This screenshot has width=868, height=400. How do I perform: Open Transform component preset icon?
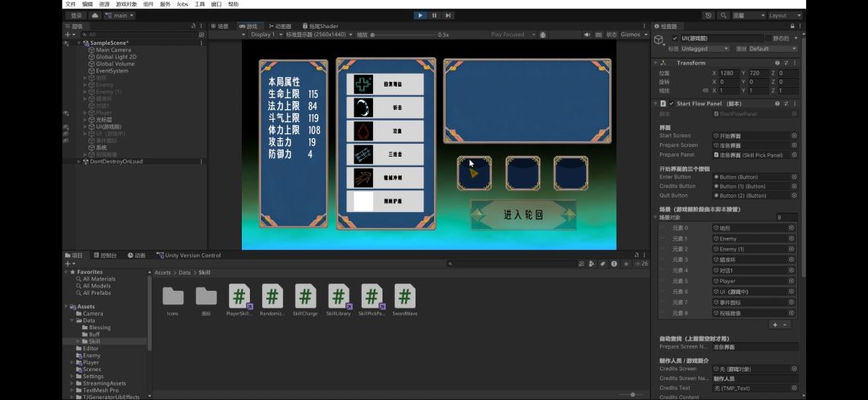pyautogui.click(x=786, y=63)
